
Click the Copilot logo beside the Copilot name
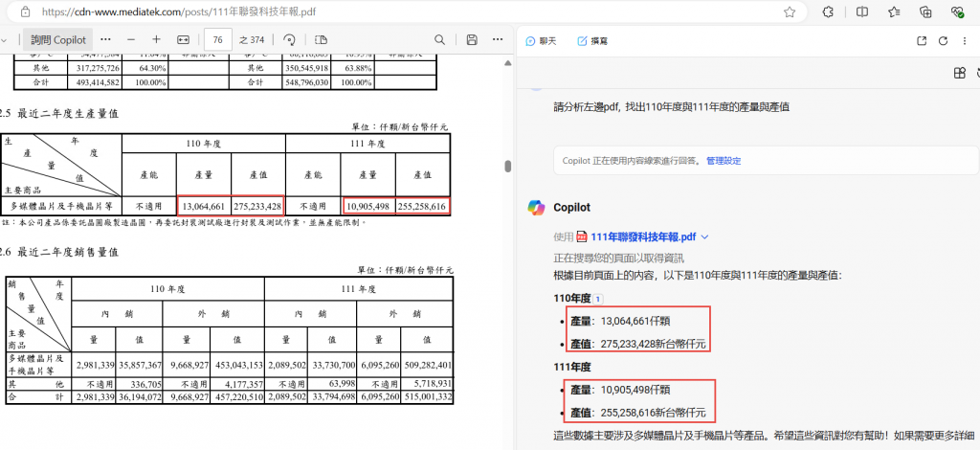(x=536, y=208)
